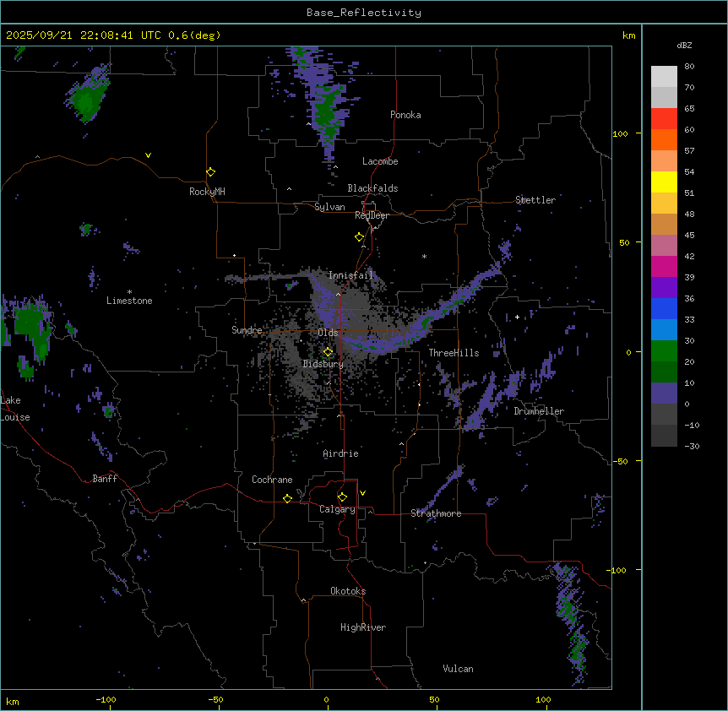Select the yellow diamond marker at Olds
The image size is (728, 711).
[328, 351]
